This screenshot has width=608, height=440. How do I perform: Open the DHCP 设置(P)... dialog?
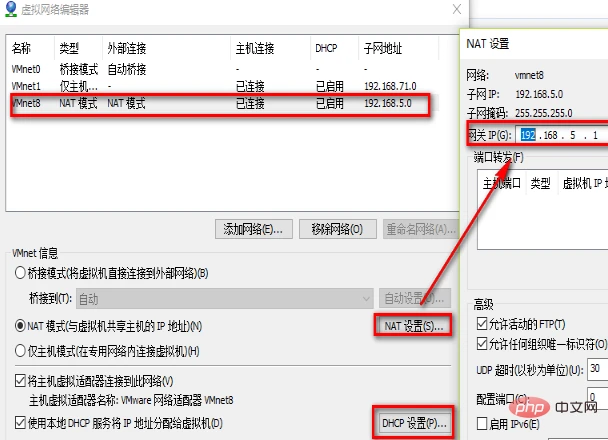click(x=413, y=424)
